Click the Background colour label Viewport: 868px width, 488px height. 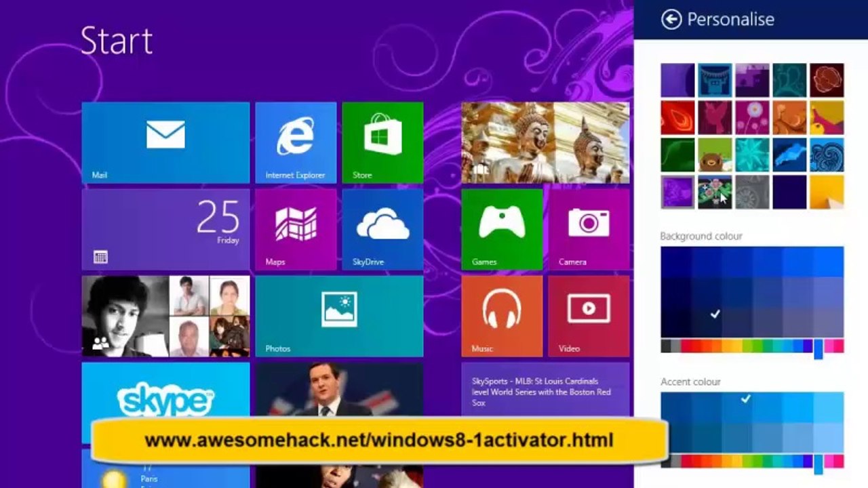(x=701, y=236)
